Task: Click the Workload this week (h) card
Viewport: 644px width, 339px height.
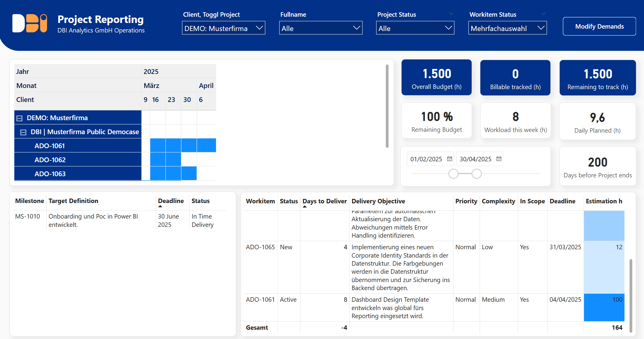Action: click(515, 120)
